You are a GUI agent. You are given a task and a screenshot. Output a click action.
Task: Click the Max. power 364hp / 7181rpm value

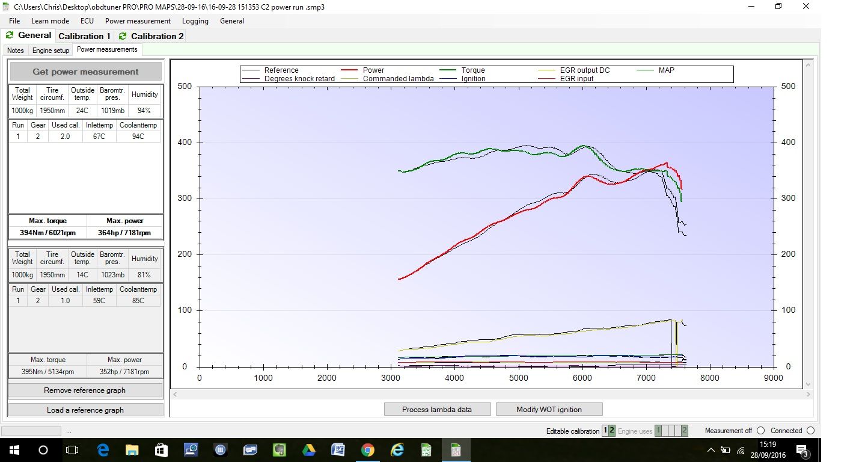coord(125,233)
